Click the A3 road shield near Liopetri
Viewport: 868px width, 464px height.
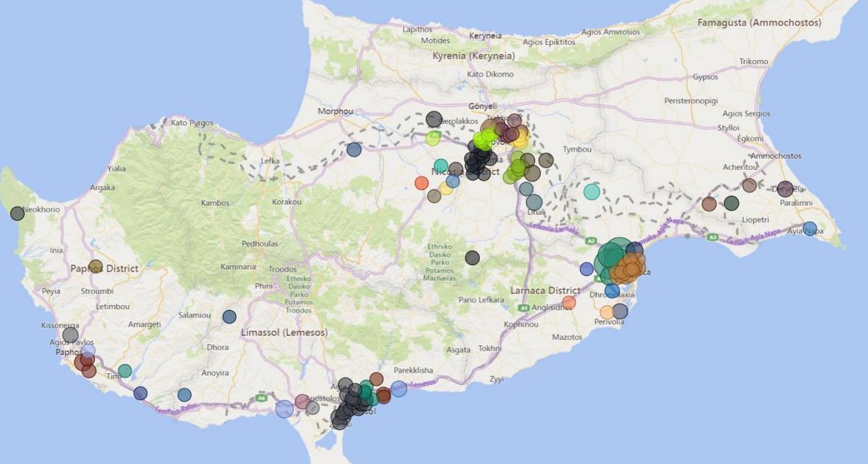[x=713, y=236]
